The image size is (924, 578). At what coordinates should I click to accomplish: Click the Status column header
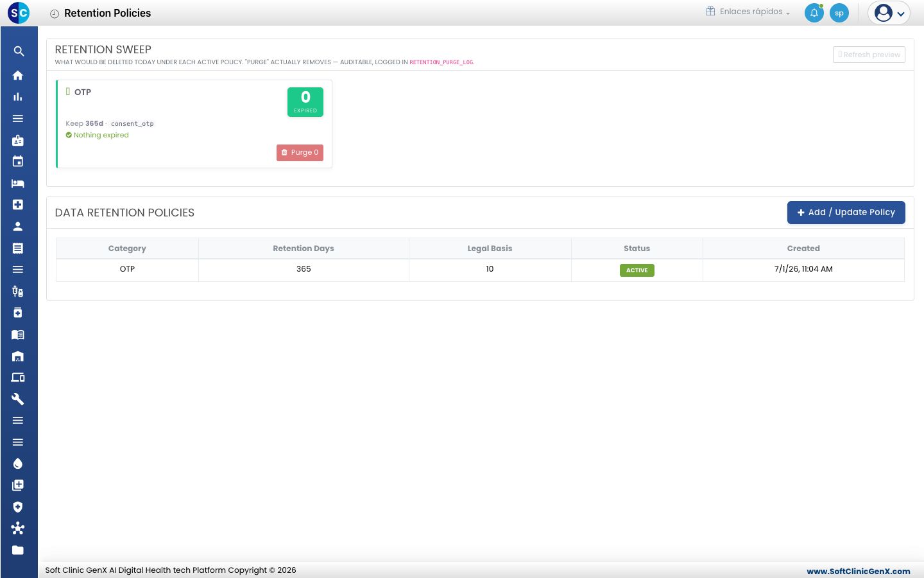click(637, 249)
